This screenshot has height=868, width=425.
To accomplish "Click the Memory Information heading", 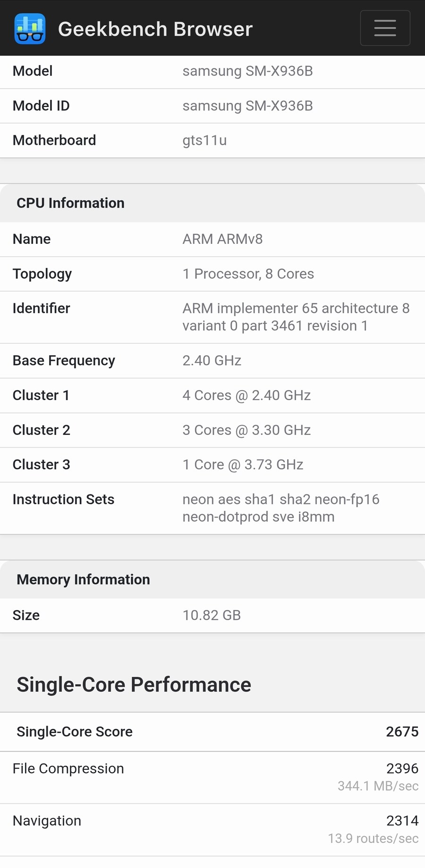I will click(83, 580).
